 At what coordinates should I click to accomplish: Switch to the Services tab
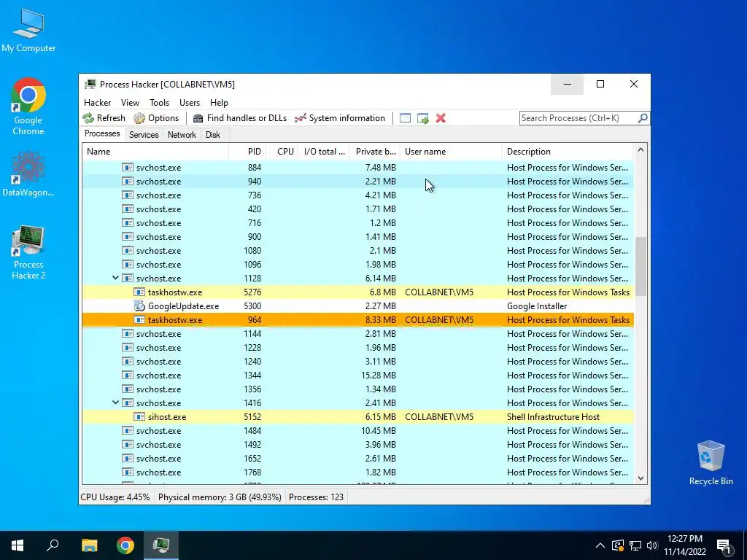tap(144, 135)
